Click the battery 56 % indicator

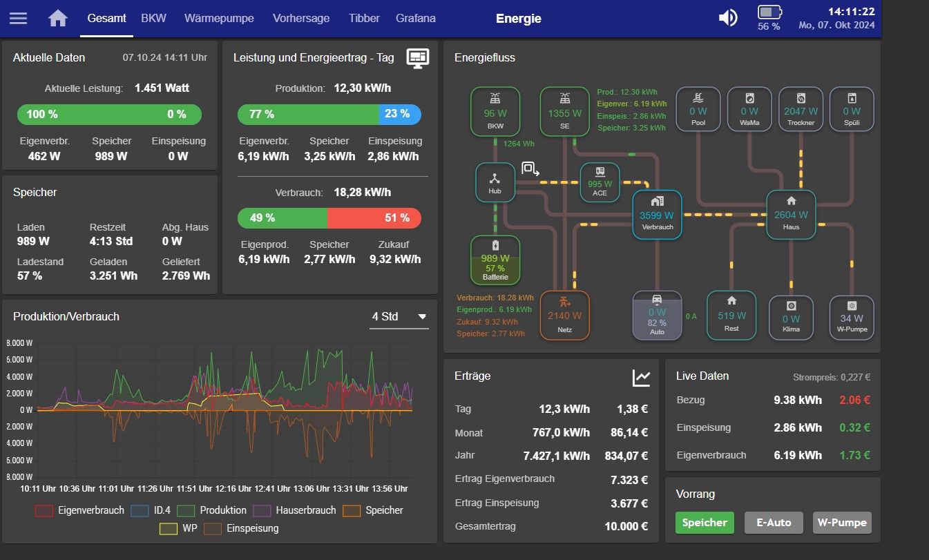[x=769, y=18]
